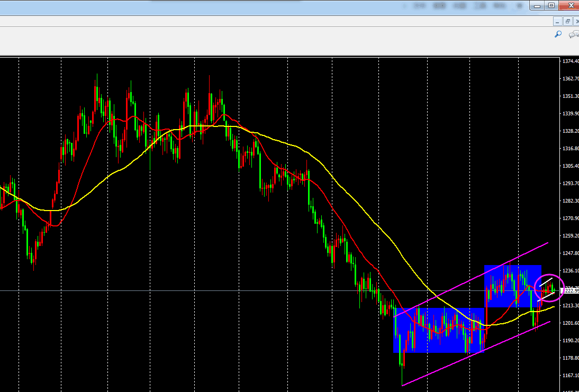The image size is (579, 392).
Task: Open the chat speech bubbles icon
Action: coord(573,34)
